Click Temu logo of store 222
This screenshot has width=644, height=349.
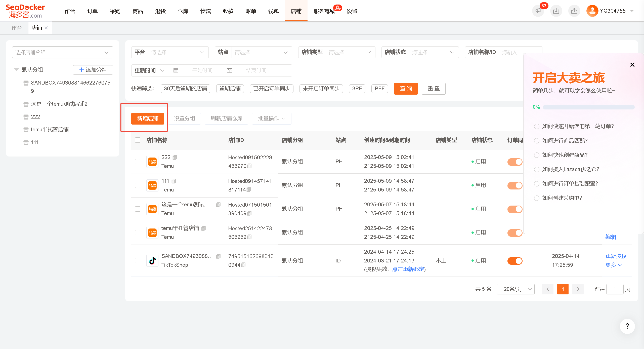[152, 162]
